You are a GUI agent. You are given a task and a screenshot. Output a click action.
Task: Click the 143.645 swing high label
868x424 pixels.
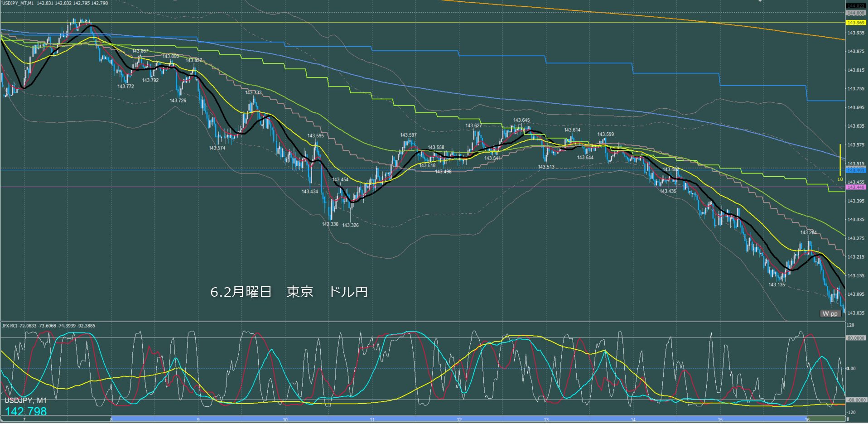(521, 120)
